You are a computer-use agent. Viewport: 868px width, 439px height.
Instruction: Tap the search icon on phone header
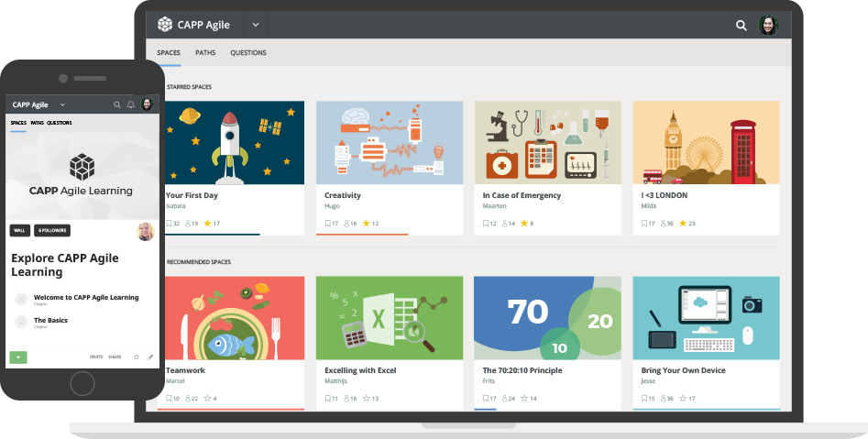(x=116, y=104)
